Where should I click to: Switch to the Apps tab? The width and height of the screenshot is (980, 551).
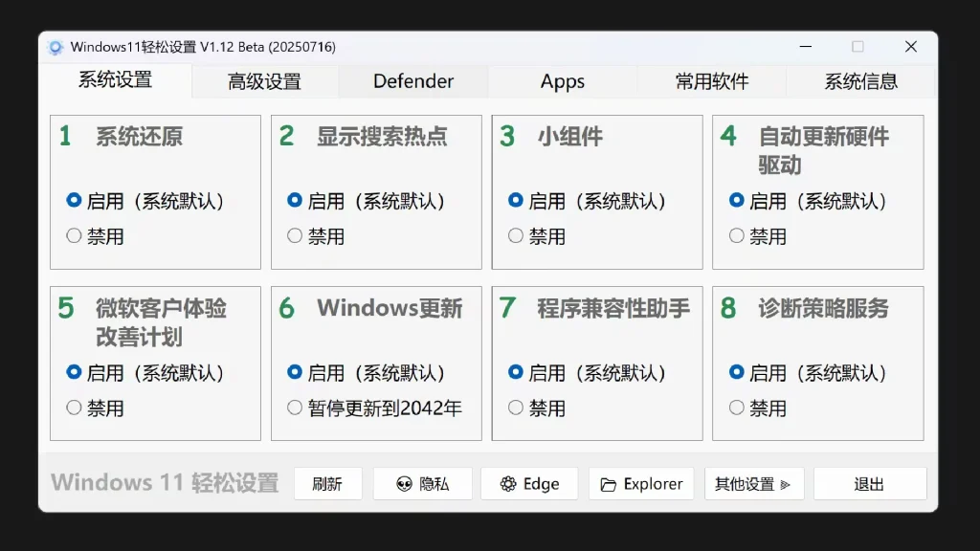pos(562,81)
